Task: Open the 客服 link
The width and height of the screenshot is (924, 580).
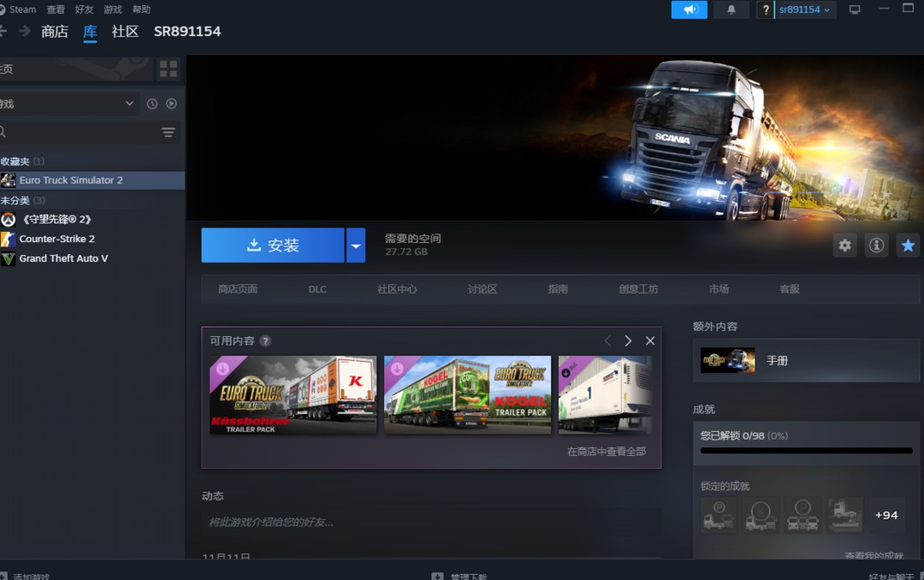Action: pos(790,289)
